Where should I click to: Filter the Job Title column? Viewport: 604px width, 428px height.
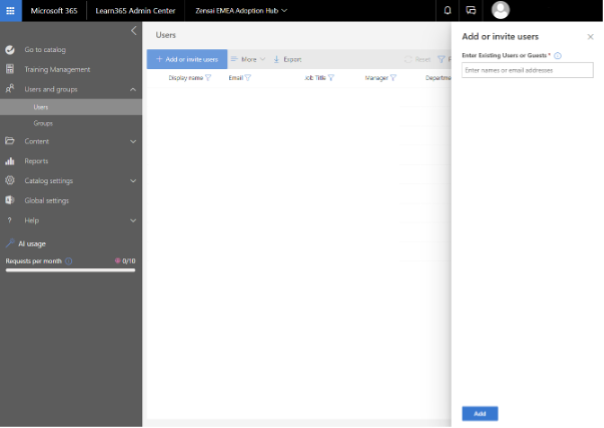coord(331,78)
